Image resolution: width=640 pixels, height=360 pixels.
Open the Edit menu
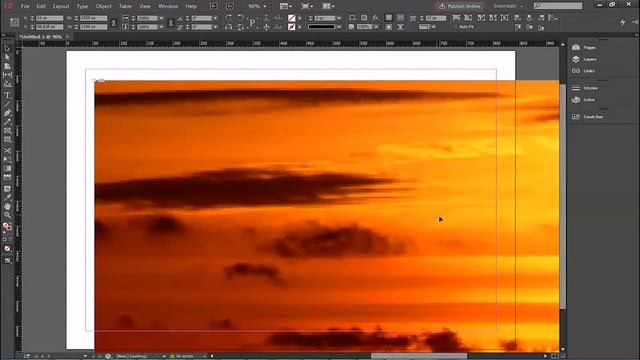41,6
